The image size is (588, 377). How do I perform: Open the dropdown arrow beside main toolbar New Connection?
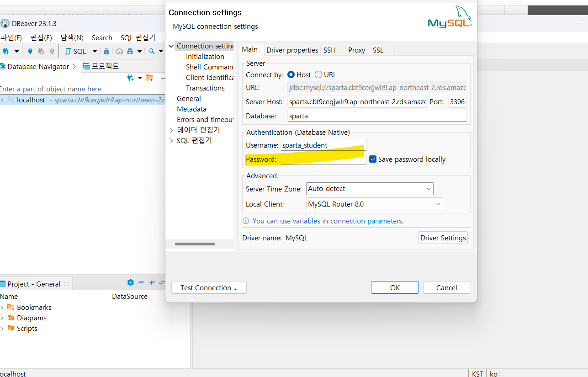pos(17,51)
